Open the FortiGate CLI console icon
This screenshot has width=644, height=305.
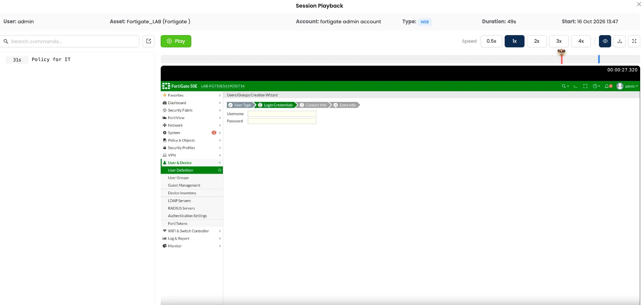point(575,86)
